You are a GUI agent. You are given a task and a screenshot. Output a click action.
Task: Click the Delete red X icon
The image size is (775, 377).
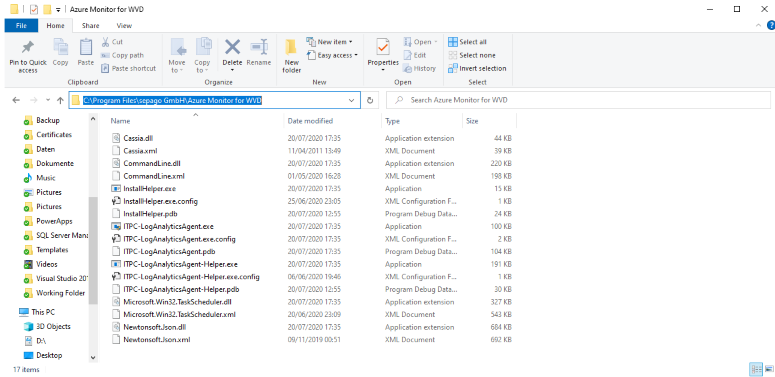point(232,47)
